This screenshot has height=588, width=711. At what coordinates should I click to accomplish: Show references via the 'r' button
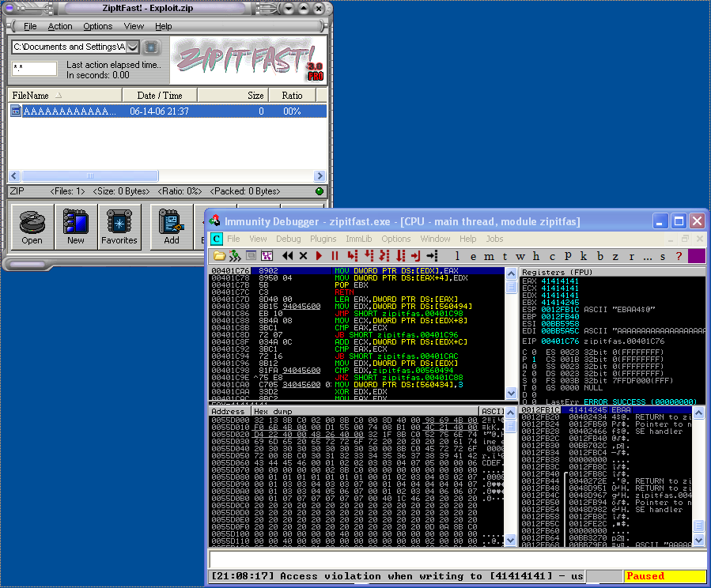(631, 256)
